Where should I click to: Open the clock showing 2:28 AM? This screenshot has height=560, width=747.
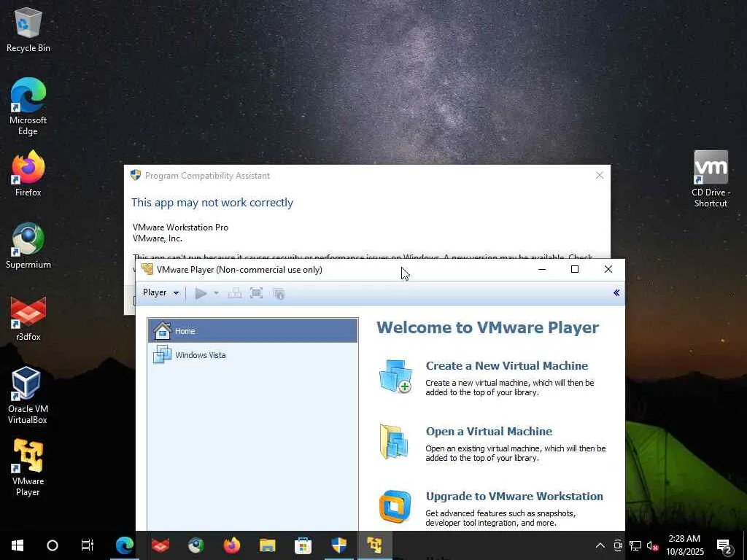(684, 545)
